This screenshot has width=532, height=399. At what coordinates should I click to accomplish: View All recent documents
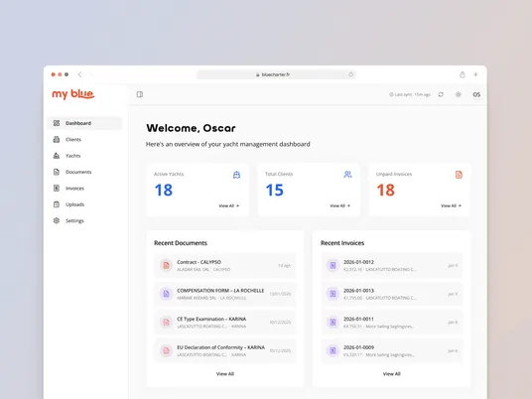225,374
